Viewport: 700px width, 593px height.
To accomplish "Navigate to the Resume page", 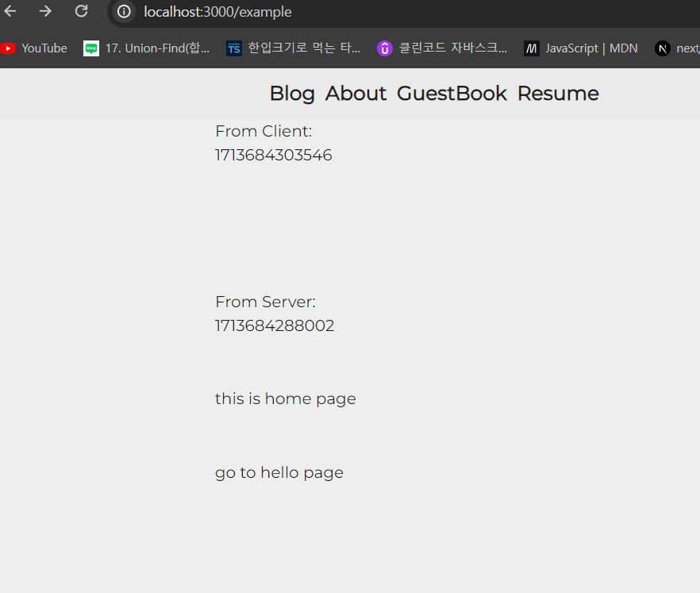I will tap(558, 94).
